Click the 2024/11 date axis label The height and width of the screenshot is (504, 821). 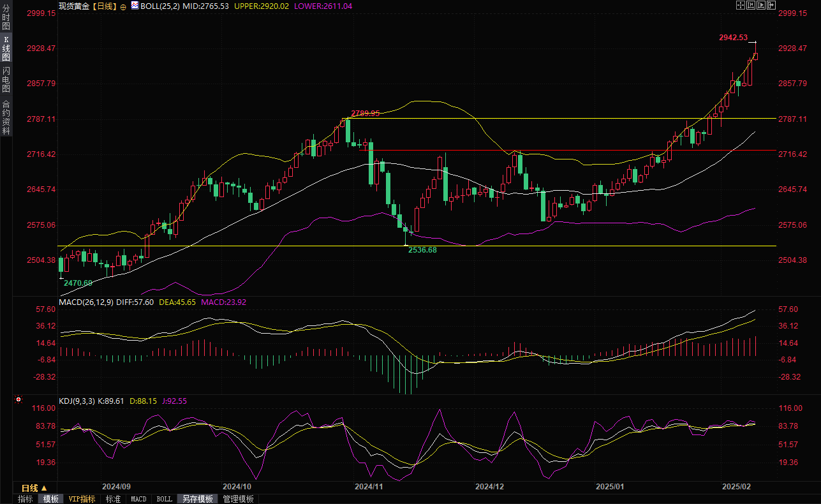click(x=369, y=486)
